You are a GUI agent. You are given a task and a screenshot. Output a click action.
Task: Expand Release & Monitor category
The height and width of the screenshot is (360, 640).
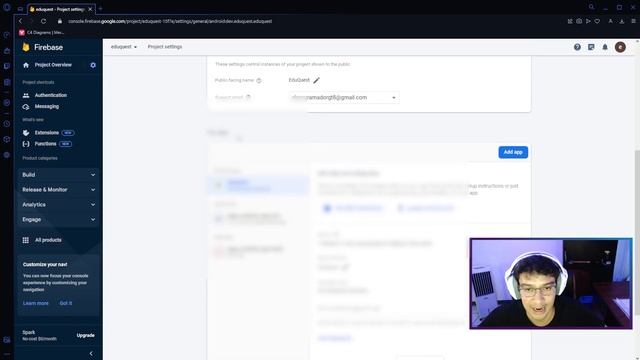click(58, 190)
